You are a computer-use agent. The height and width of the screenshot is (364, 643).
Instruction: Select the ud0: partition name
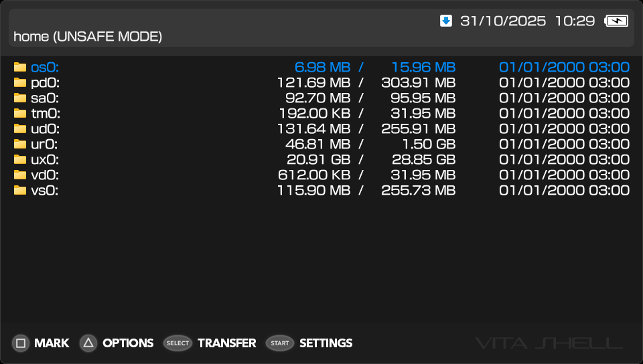point(45,128)
